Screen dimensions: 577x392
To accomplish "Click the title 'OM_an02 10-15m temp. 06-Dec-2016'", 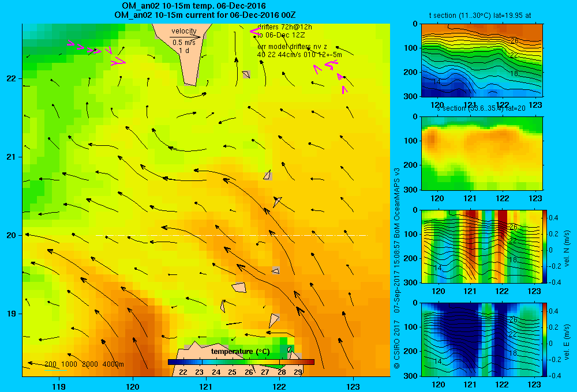I will 193,6.
